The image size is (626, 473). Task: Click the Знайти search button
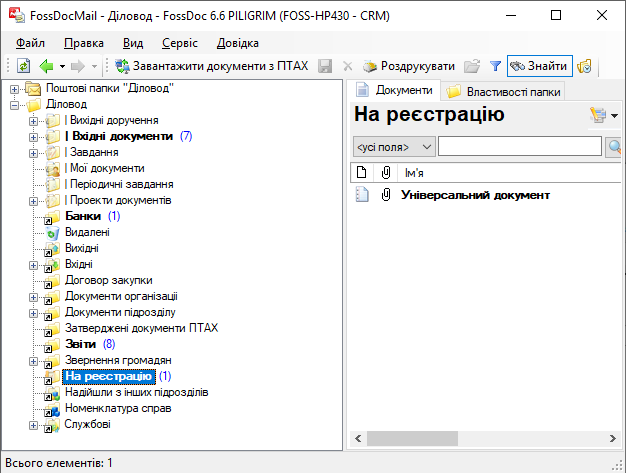539,66
